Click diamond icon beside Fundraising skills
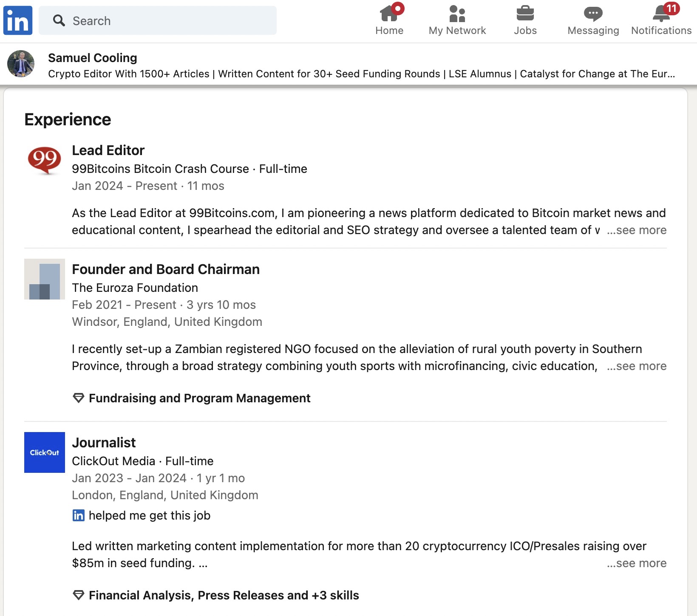The height and width of the screenshot is (616, 697). pyautogui.click(x=79, y=398)
